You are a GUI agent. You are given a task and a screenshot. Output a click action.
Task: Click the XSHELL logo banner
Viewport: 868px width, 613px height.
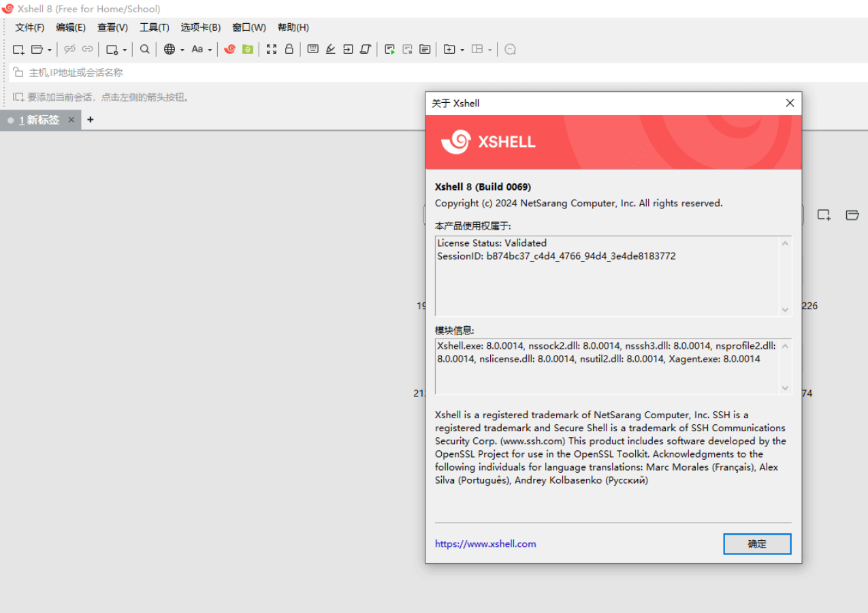613,142
